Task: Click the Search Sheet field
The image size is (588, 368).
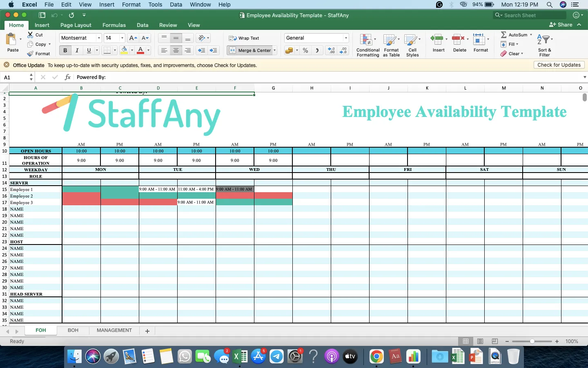Action: (x=530, y=15)
